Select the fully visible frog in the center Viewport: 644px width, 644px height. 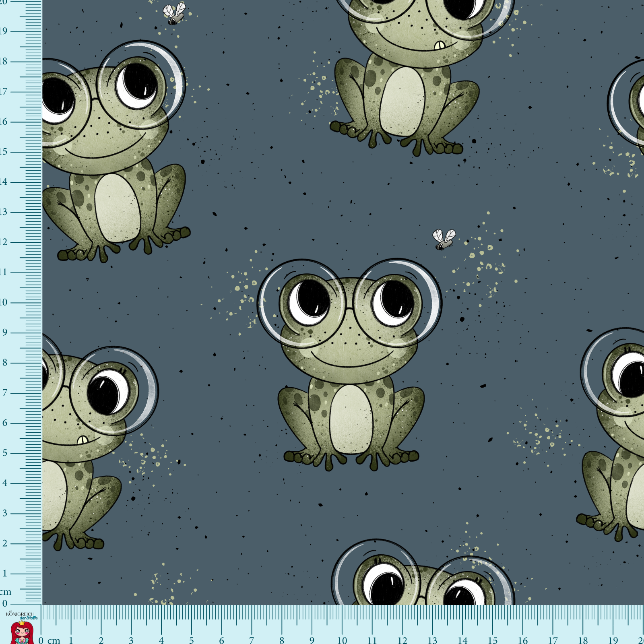pyautogui.click(x=349, y=365)
